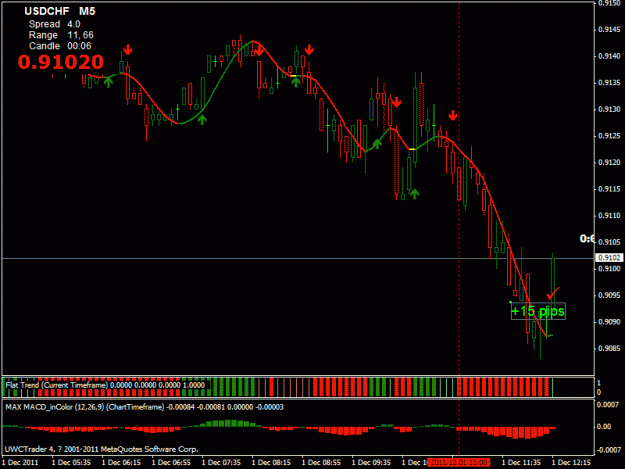Screen dimensions: 625x469
Task: Click the 0.9110 price axis label
Action: [x=609, y=216]
